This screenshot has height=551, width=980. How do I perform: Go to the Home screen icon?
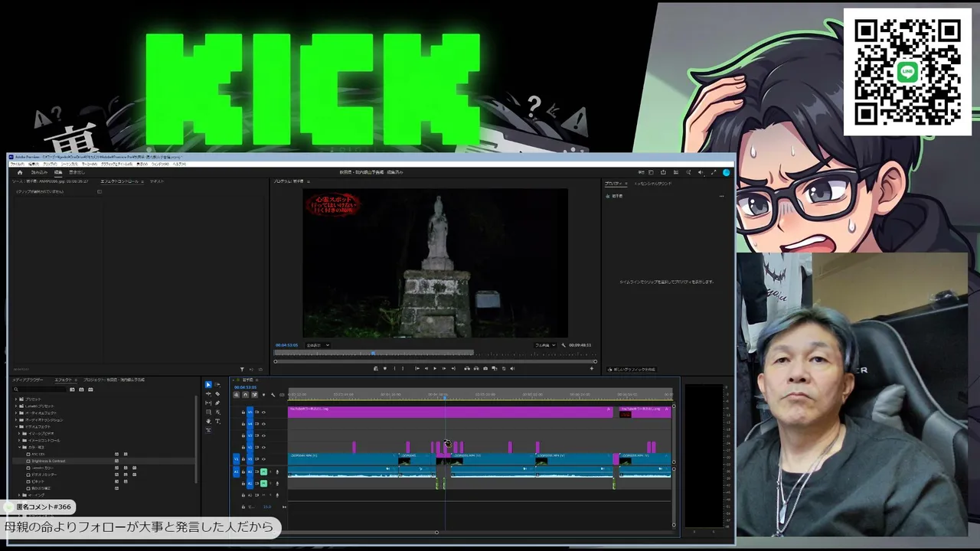tap(20, 172)
